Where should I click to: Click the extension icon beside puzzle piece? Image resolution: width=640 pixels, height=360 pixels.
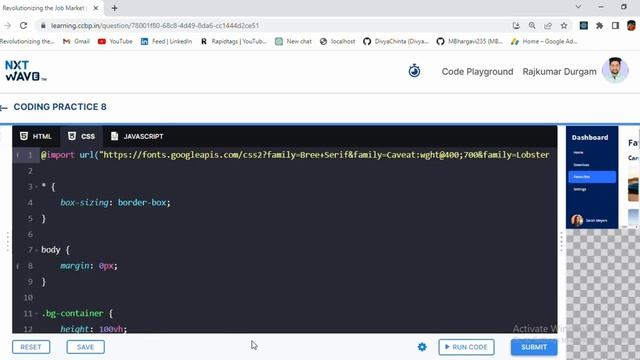point(584,26)
